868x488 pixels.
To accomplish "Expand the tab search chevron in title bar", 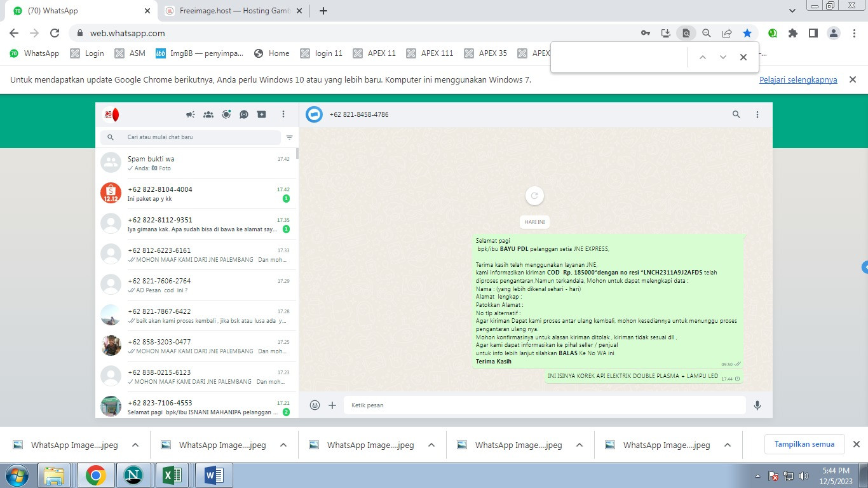I will (x=792, y=11).
